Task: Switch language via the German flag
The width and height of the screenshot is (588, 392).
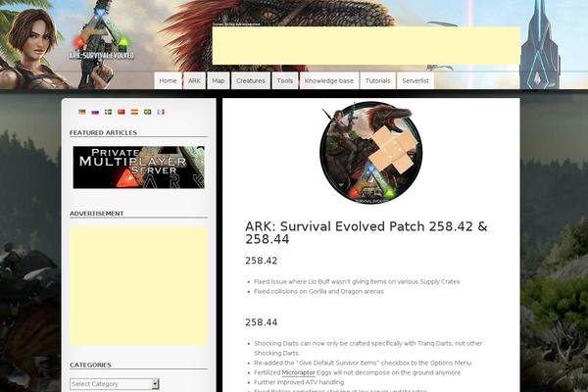Action: point(82,112)
